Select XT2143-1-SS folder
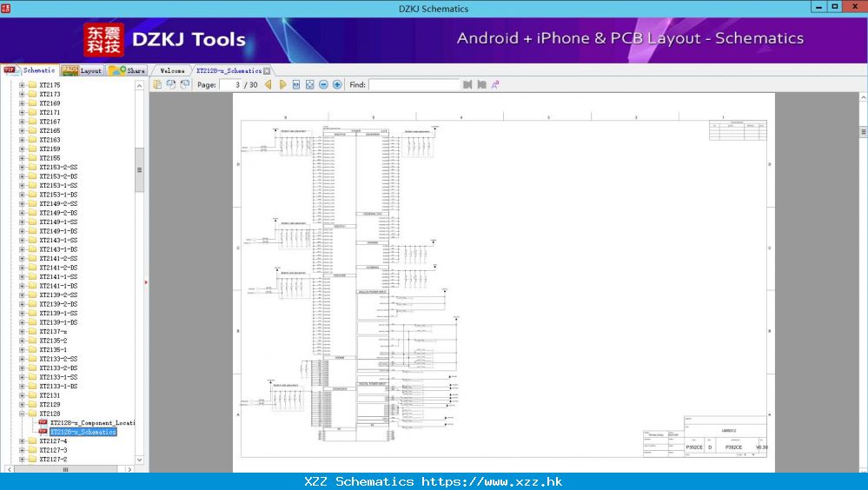Viewport: 868px width, 490px height. click(x=58, y=241)
